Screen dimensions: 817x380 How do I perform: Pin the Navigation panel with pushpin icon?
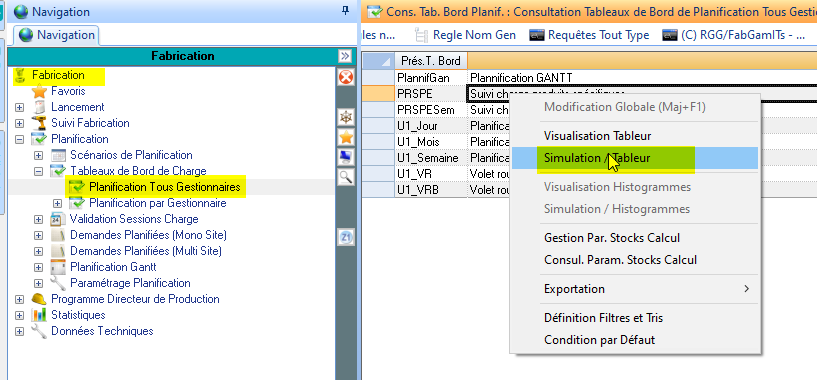tap(345, 11)
